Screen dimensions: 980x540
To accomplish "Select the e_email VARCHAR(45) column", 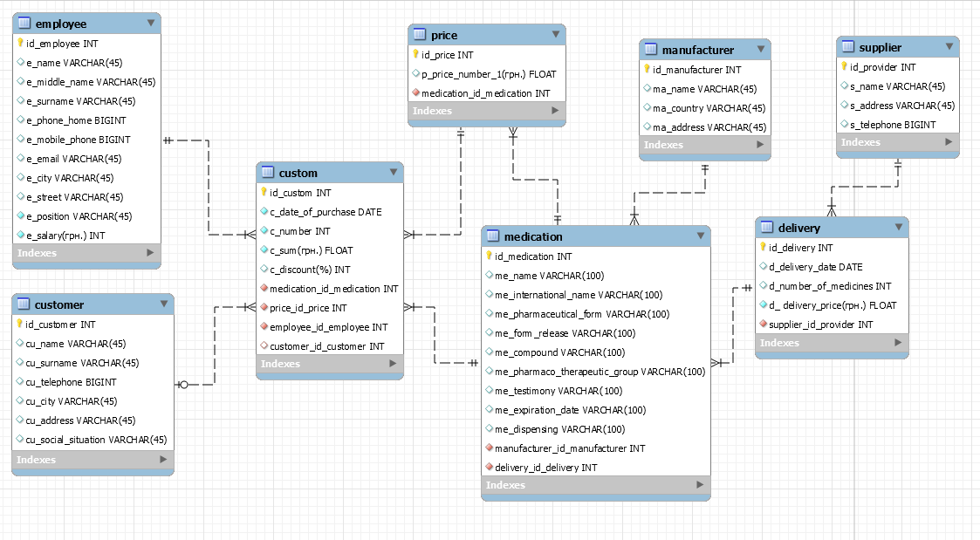I will pos(87,159).
